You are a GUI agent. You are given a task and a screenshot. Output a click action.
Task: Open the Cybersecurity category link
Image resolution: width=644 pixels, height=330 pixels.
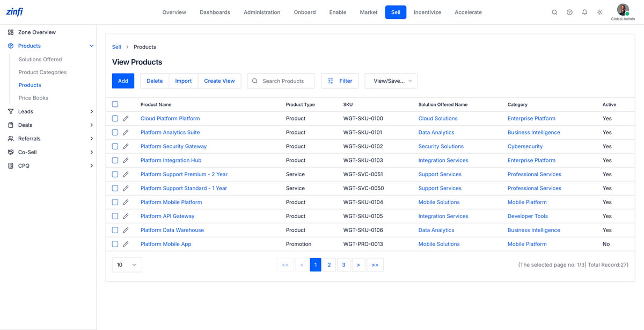[525, 146]
